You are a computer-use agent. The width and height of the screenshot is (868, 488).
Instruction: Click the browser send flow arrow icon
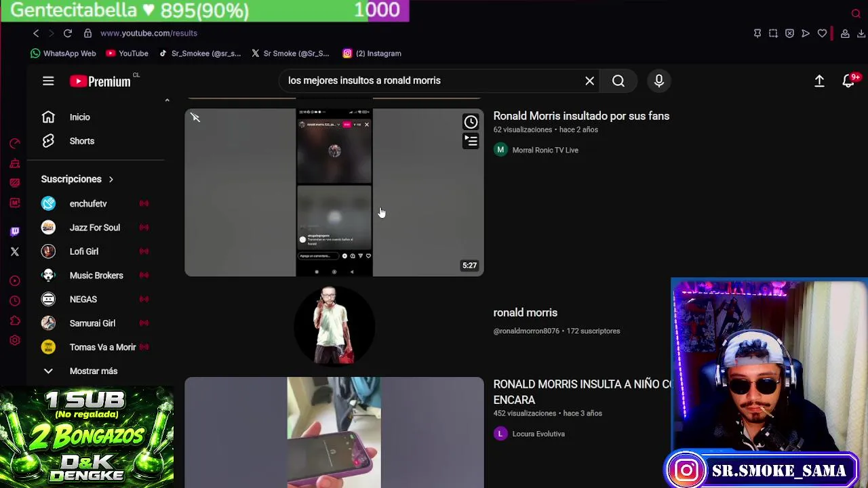pyautogui.click(x=806, y=33)
